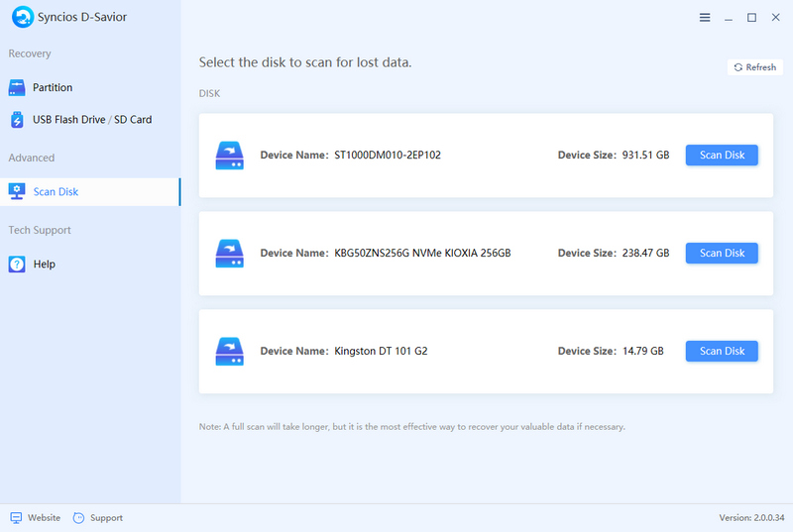The image size is (793, 532).
Task: Click the ST1000DM010 disk drive icon
Action: [x=230, y=156]
